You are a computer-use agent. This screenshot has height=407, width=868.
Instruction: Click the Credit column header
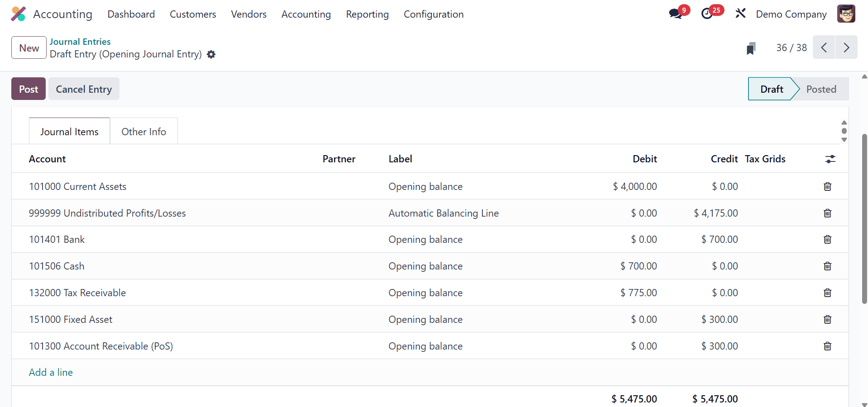click(724, 159)
